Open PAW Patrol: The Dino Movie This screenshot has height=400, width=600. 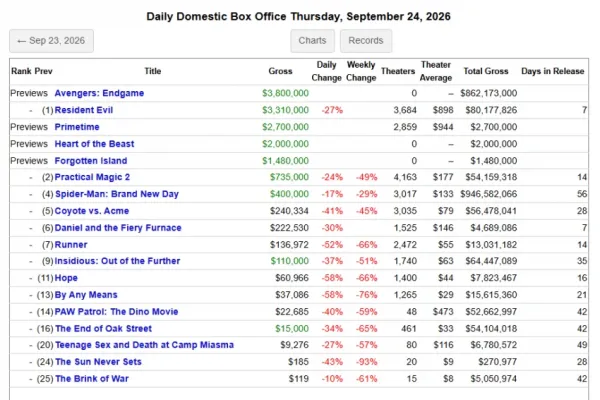click(116, 312)
